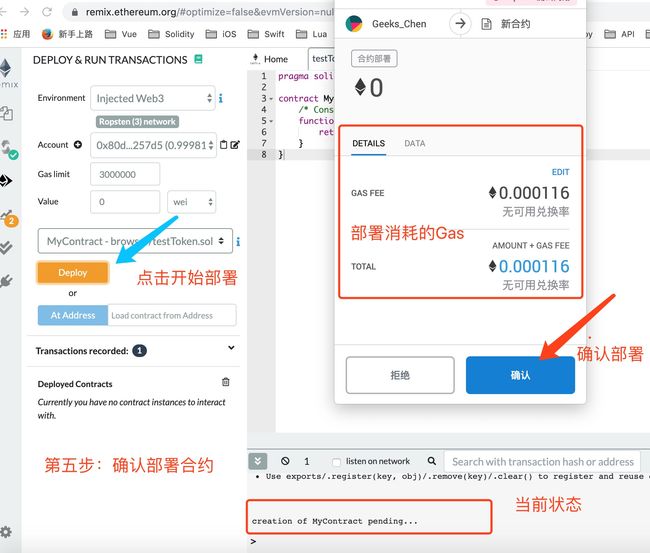Collapse code fold at line 3

point(271,99)
